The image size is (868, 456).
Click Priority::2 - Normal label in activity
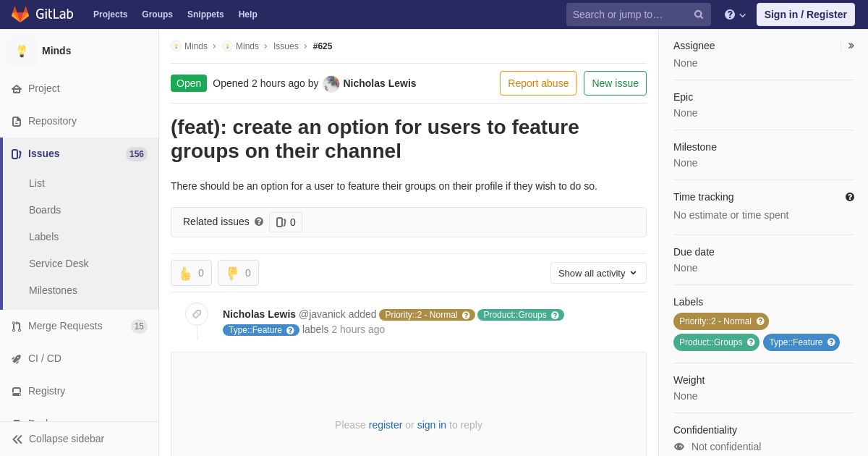(427, 315)
